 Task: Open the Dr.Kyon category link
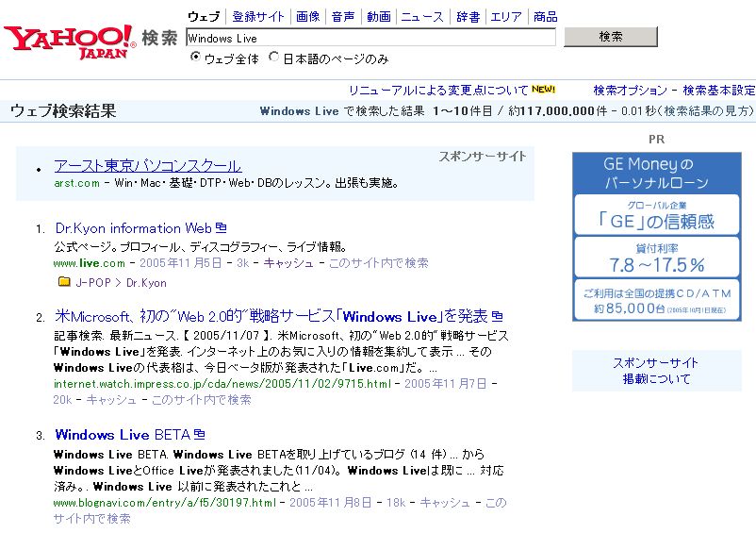(146, 283)
